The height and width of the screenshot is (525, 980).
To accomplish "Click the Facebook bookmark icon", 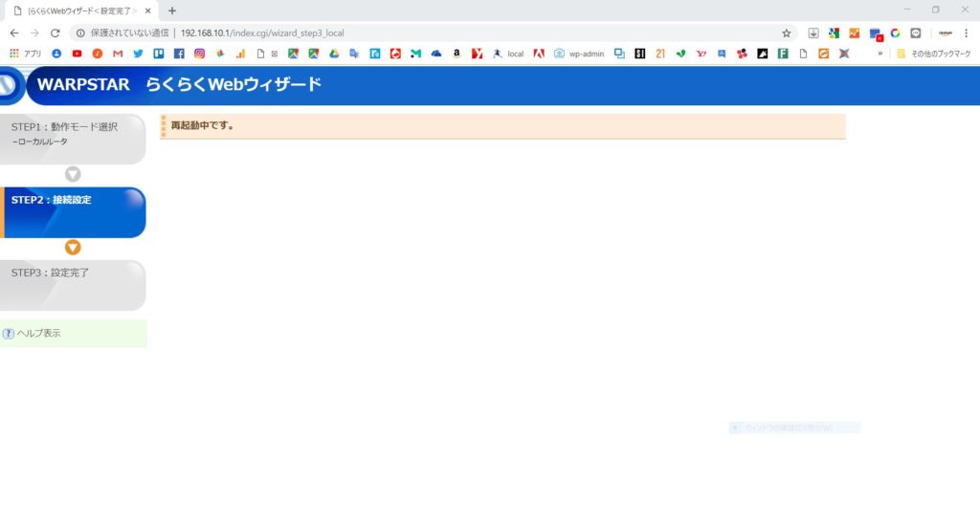I will (x=179, y=54).
